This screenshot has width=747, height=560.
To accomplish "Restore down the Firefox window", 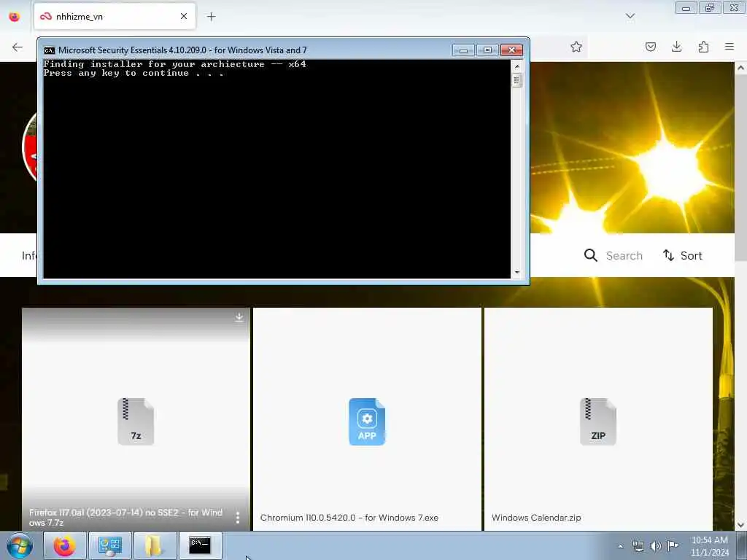I will pos(710,8).
